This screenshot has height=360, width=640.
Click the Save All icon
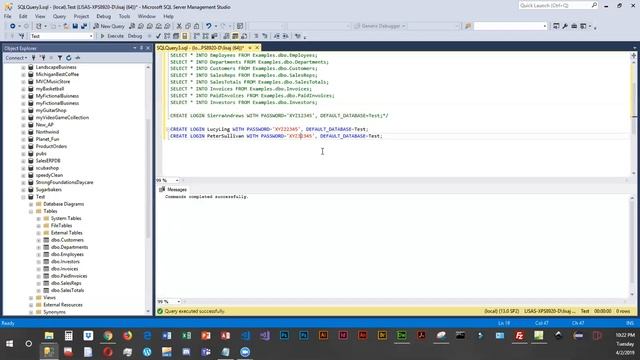84,26
